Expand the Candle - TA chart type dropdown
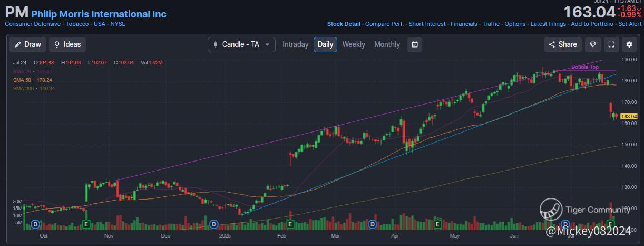Viewport: 644px width, 246px height. coord(242,44)
